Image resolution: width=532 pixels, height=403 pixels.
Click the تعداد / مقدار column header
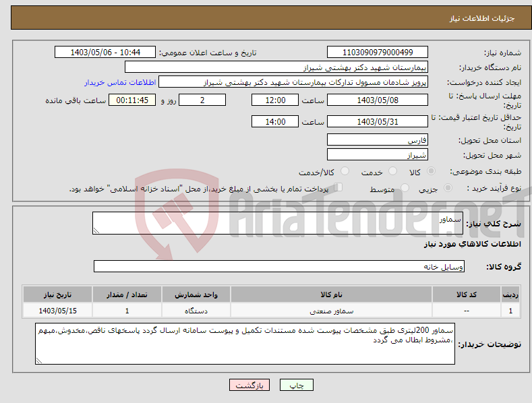tap(127, 294)
